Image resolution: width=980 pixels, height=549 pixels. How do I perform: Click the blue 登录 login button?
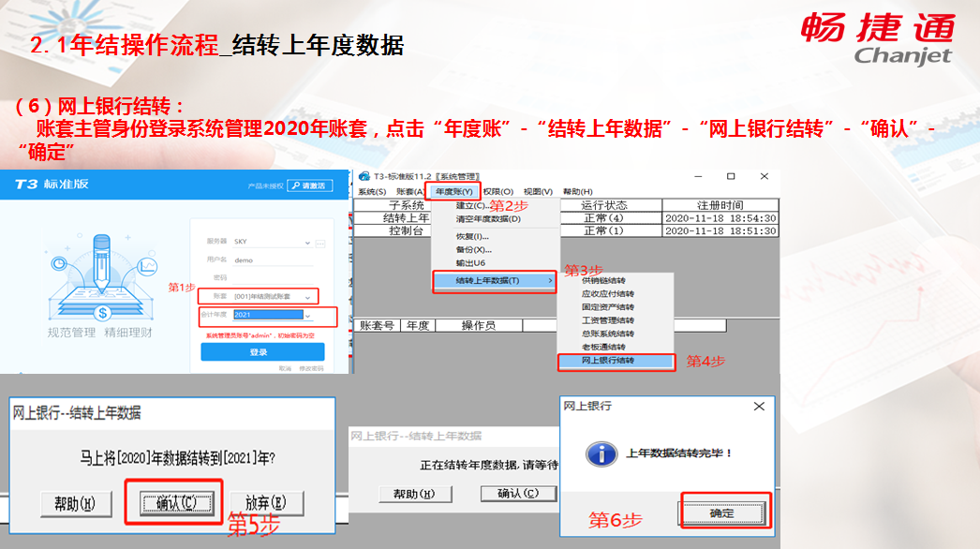(x=262, y=352)
